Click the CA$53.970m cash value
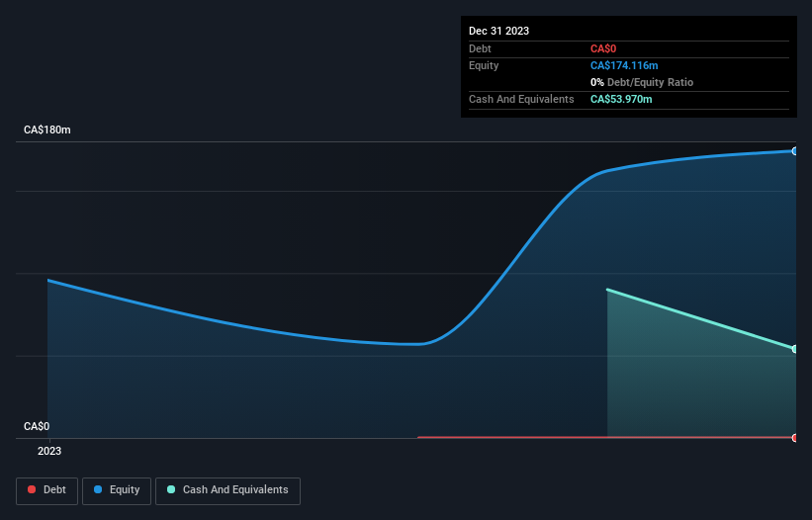This screenshot has width=812, height=520. coord(621,99)
